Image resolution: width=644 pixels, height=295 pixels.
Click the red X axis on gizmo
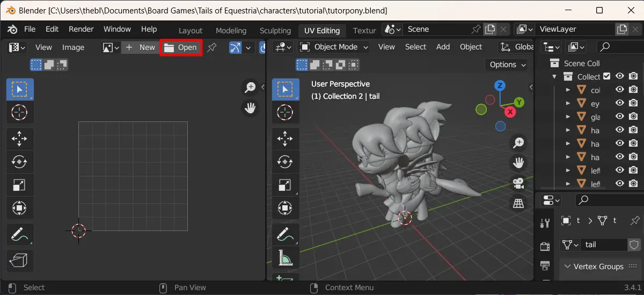point(510,112)
